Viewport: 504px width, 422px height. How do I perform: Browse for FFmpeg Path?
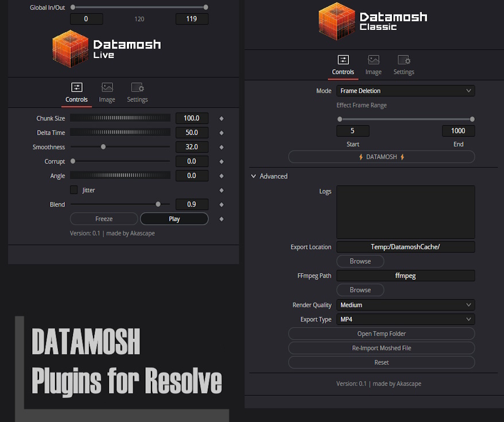point(360,290)
